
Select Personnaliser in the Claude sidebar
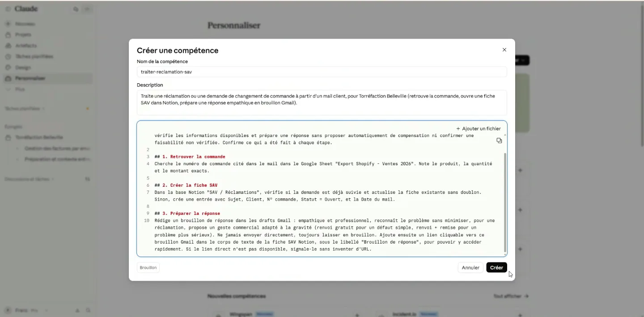coord(48,78)
